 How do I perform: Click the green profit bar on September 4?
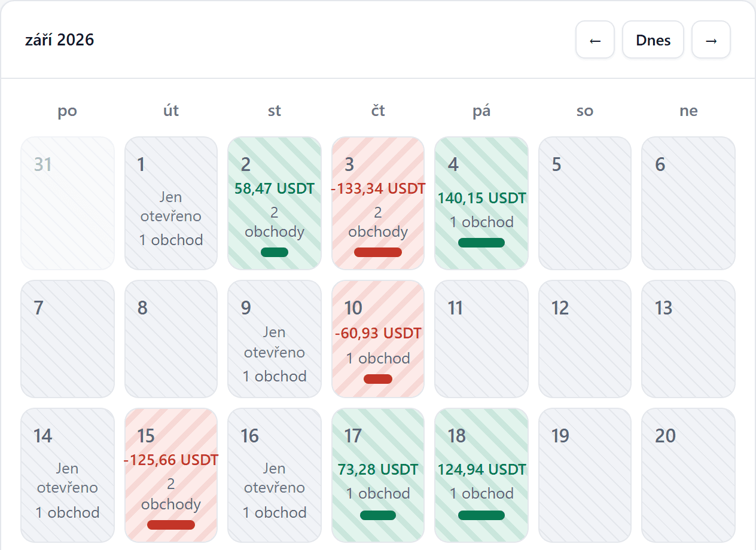(x=481, y=242)
